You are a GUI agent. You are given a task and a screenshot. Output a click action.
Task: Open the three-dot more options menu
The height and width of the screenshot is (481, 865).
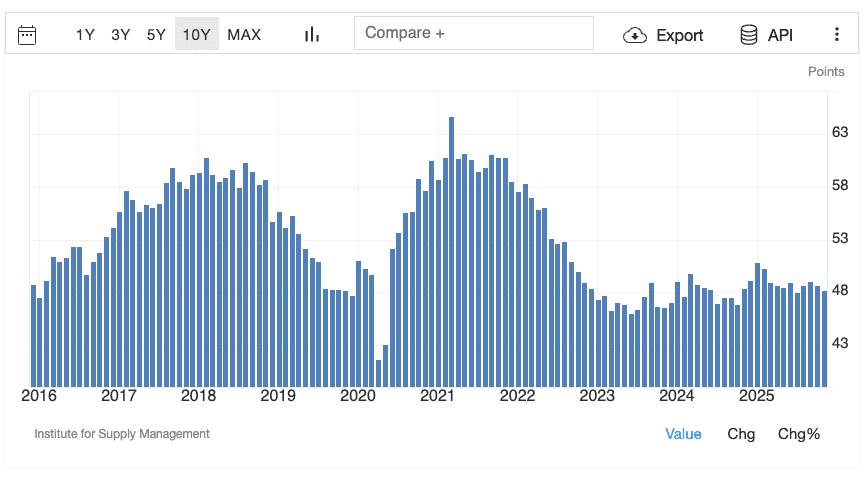point(837,35)
